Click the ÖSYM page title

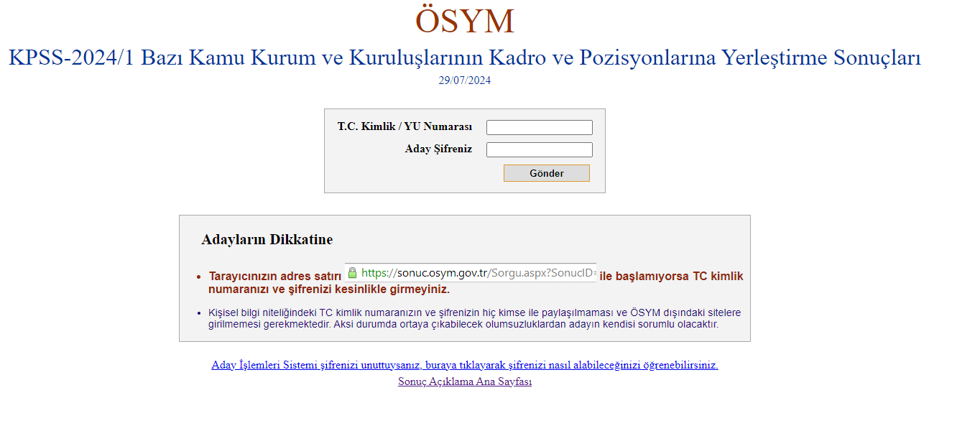(x=465, y=21)
